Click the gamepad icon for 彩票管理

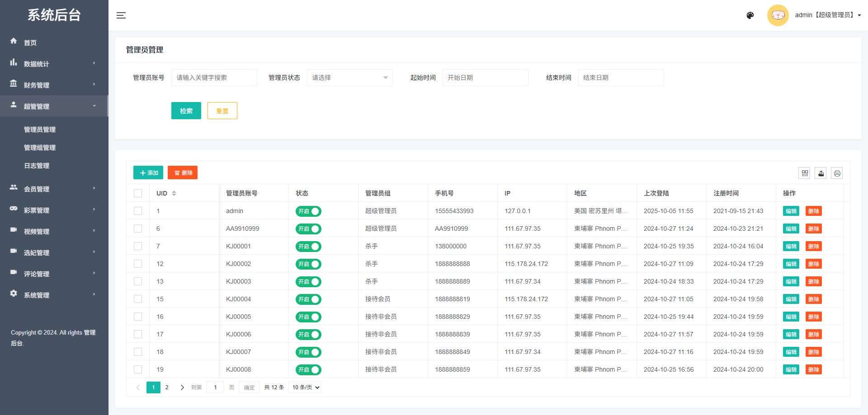click(14, 208)
